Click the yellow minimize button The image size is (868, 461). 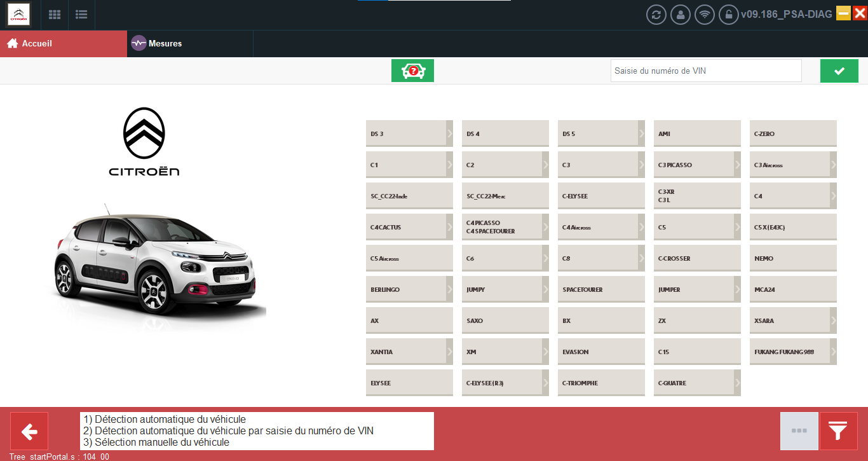[843, 13]
